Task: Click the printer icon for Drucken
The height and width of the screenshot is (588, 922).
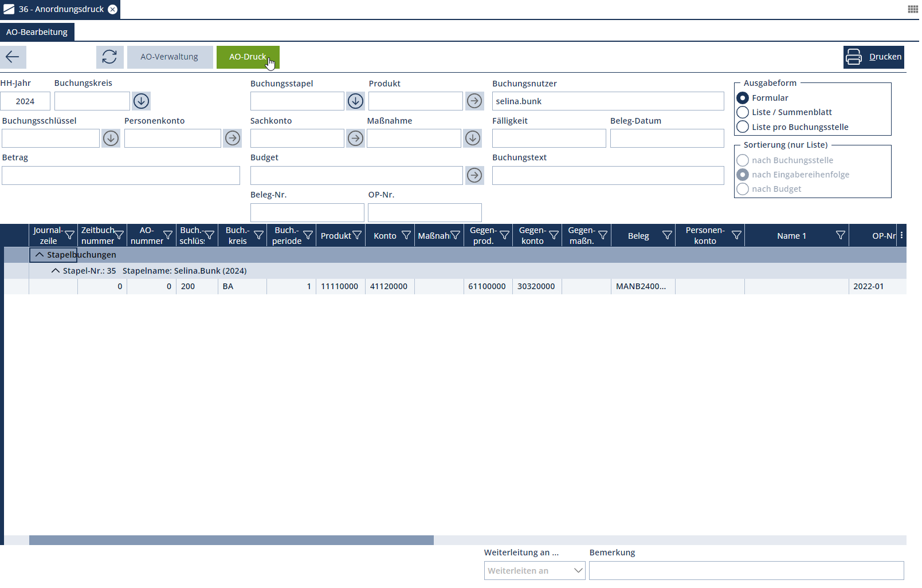Action: (x=854, y=57)
